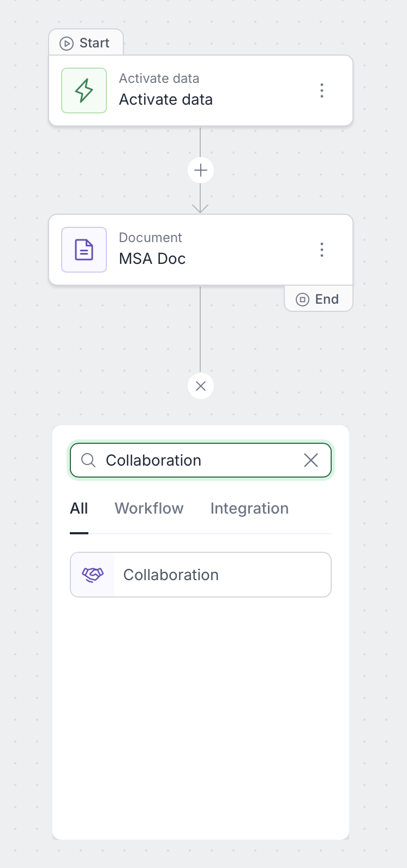Switch to the All tab
This screenshot has height=868, width=407.
coord(79,508)
